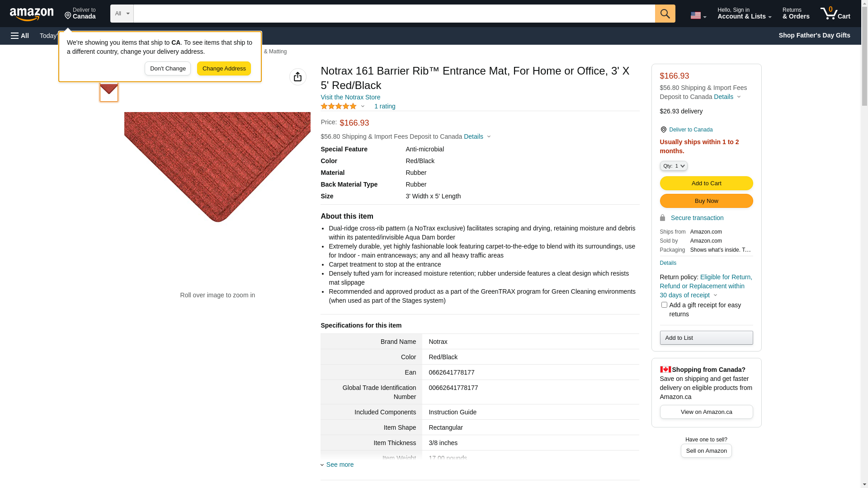
Task: Open Account & Lists menu
Action: (744, 14)
